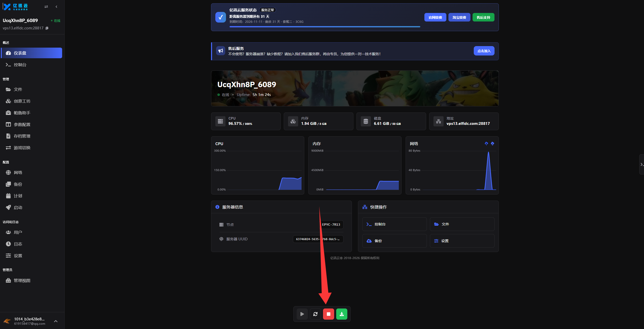
Task: Click the address card vps13.elfidc.com:28817
Action: 464,121
